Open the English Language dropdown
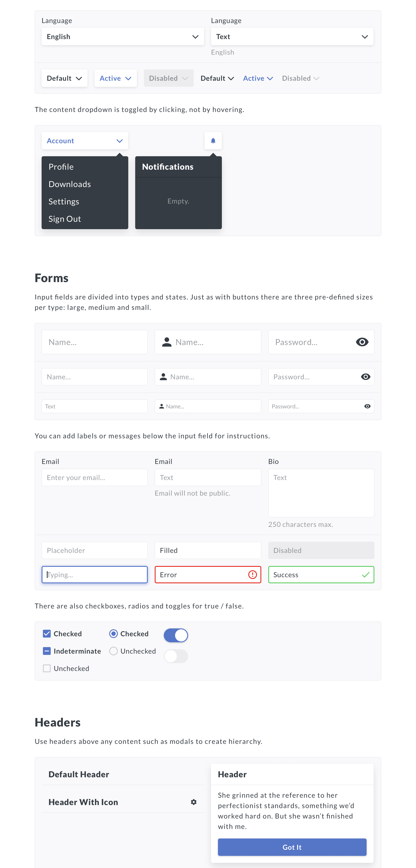Viewport: 416px width, 868px height. pos(122,36)
